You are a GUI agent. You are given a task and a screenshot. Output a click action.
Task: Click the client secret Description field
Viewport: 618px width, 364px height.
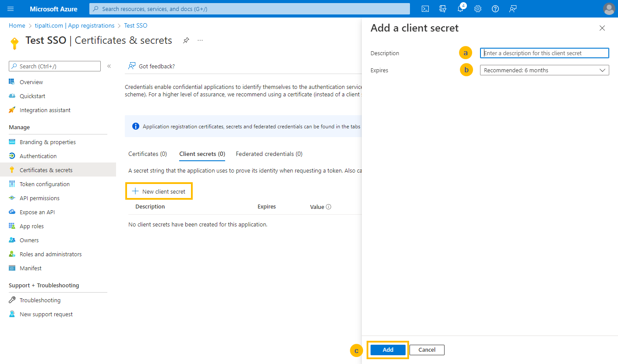544,53
